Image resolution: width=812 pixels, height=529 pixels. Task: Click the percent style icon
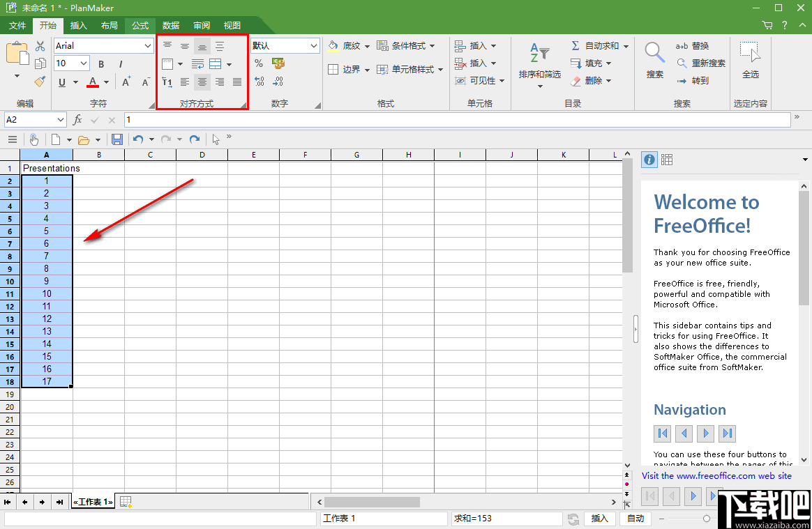click(258, 62)
